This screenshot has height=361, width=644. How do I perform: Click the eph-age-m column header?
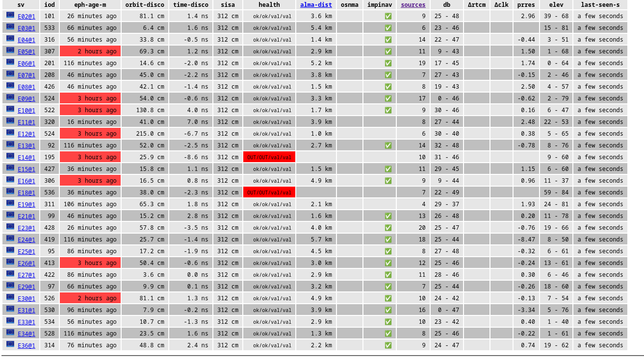(90, 5)
